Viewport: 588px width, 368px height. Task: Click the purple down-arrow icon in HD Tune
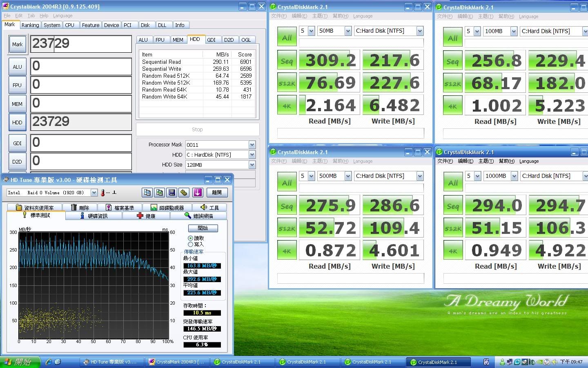198,193
